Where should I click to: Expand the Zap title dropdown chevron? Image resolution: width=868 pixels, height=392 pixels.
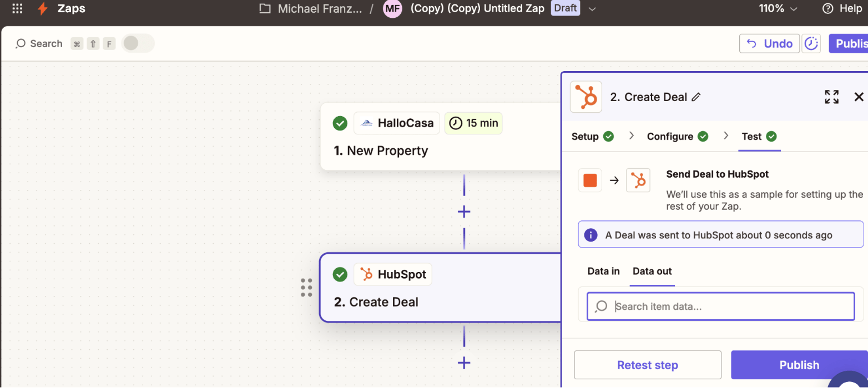592,9
